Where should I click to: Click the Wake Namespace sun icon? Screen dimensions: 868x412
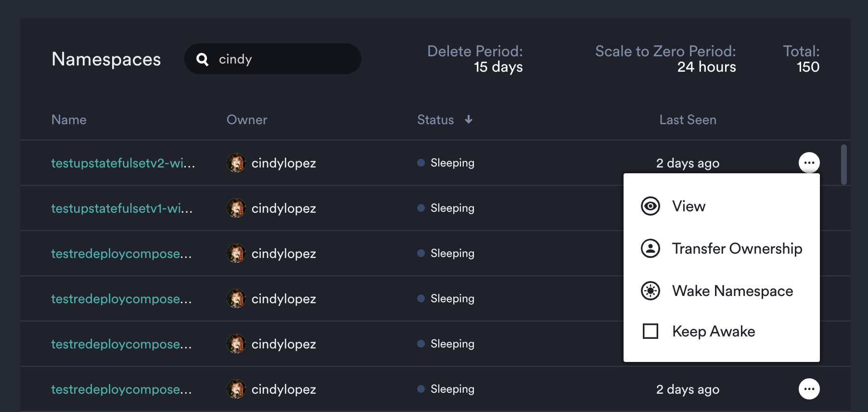point(651,291)
